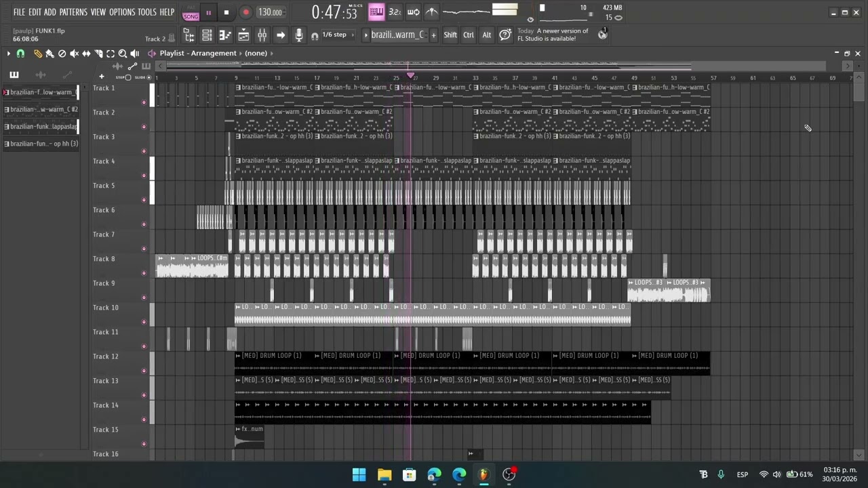Open the playlist options menu arrow
Viewport: 868px width, 488px height.
8,53
